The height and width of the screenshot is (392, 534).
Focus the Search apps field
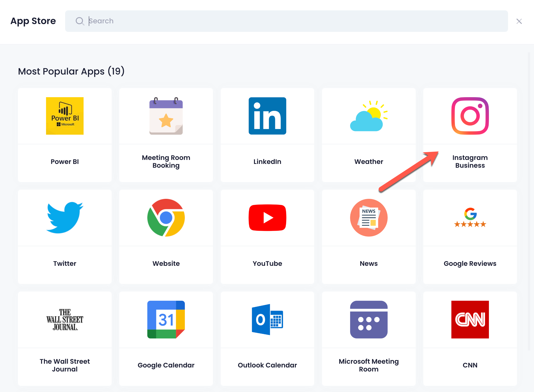pos(286,21)
